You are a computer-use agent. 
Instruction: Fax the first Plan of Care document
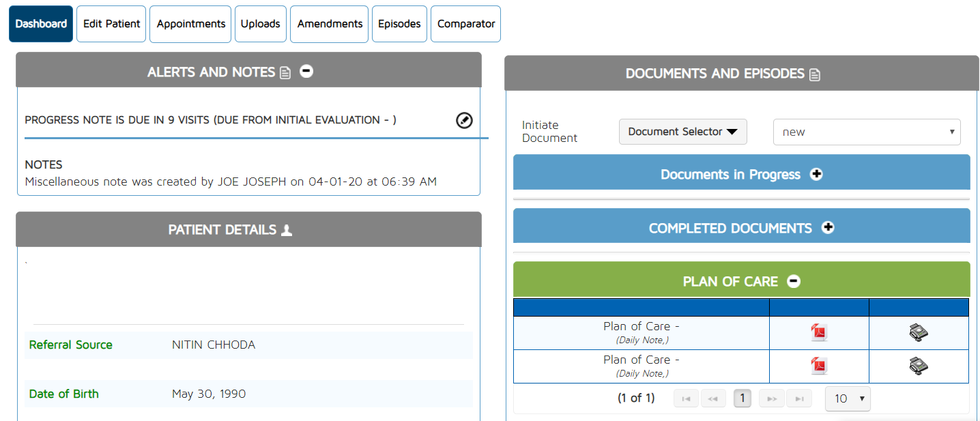pos(919,333)
